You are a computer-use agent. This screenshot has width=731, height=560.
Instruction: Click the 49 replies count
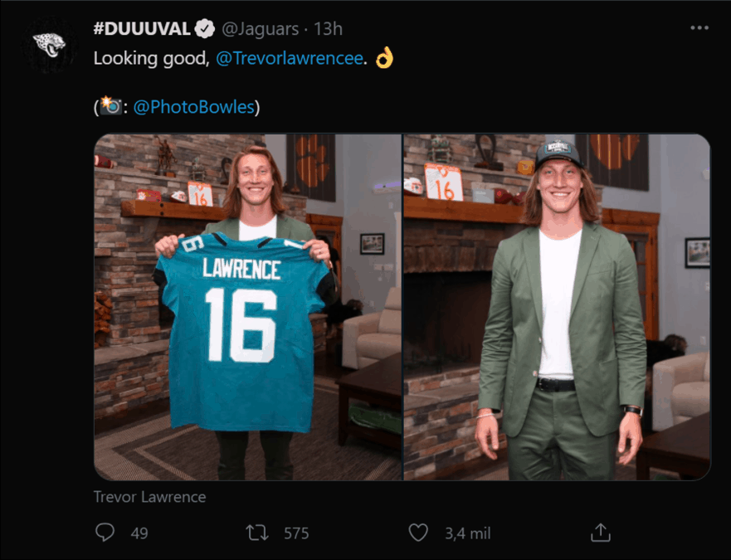139,533
